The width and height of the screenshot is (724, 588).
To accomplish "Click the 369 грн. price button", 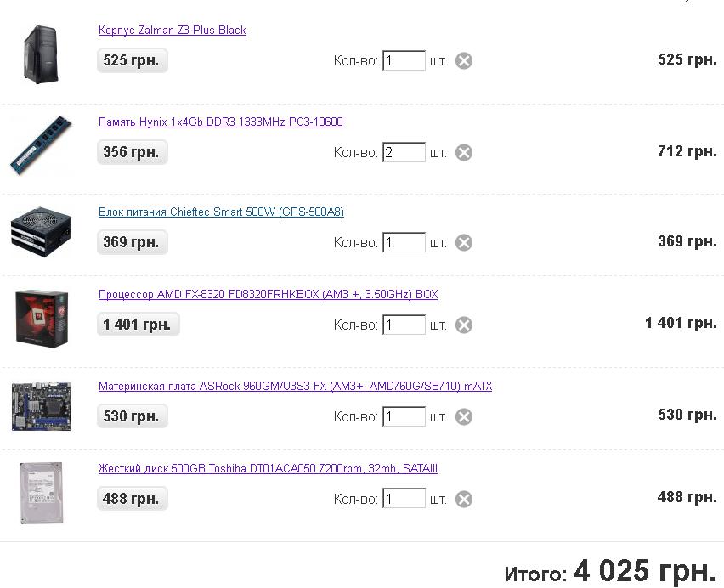I will pyautogui.click(x=132, y=242).
